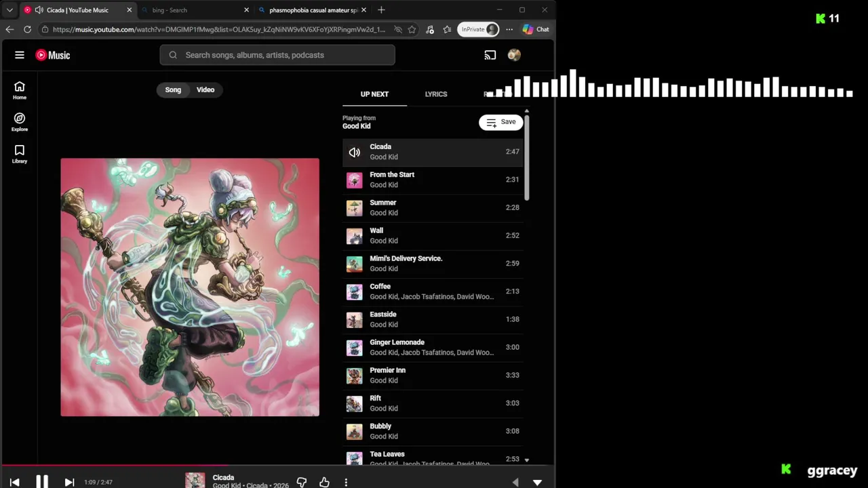The height and width of the screenshot is (488, 868).
Task: Open the browser Favorites list icon
Action: (447, 29)
